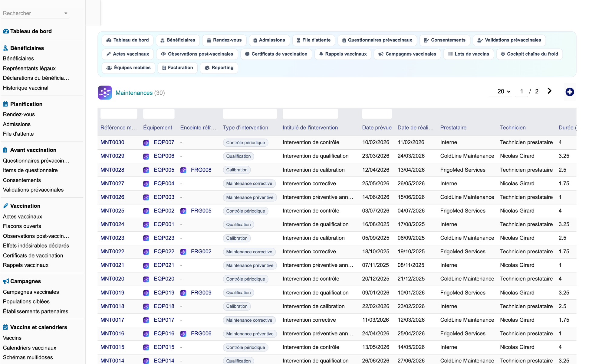589x364 pixels.
Task: Open the File d'attente top tab
Action: point(314,40)
